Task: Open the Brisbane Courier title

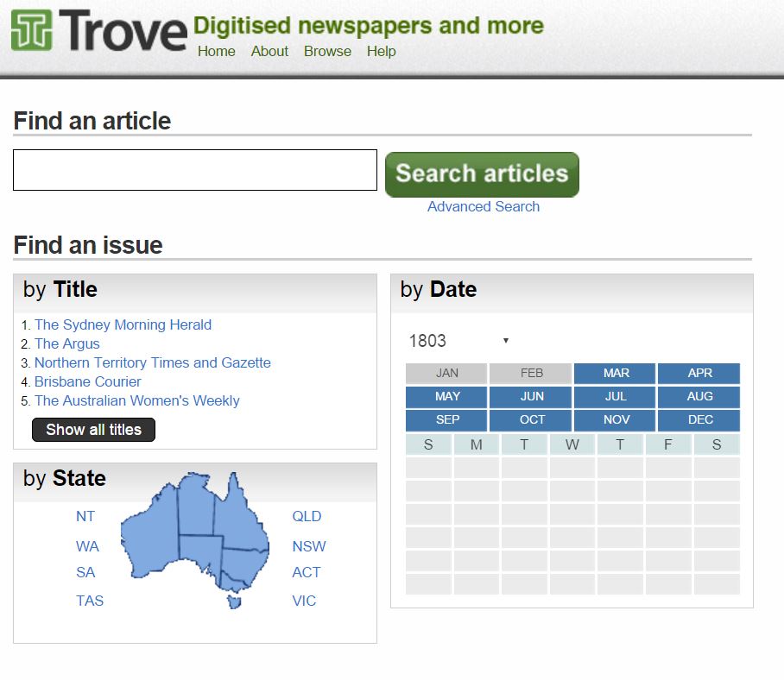Action: [87, 381]
